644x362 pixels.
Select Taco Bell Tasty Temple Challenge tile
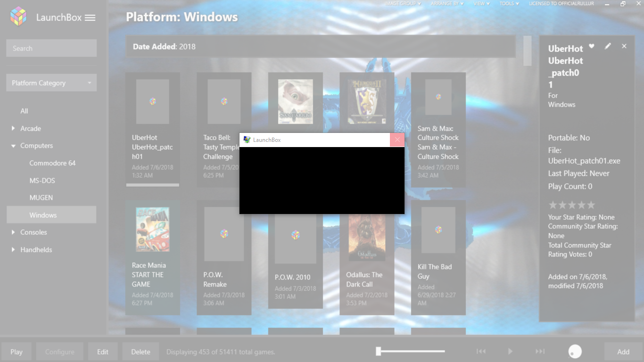(x=224, y=129)
